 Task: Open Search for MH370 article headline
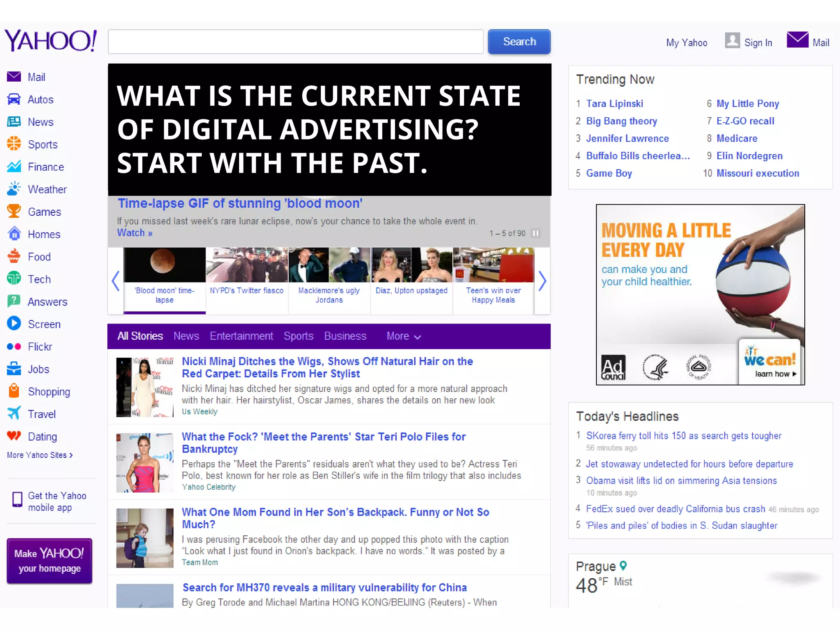(x=324, y=588)
